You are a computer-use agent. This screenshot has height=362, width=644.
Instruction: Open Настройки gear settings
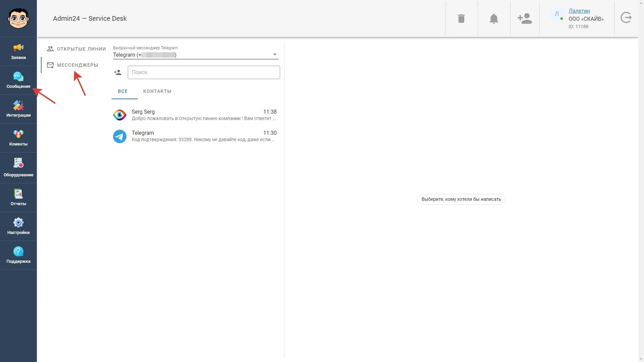point(18,226)
